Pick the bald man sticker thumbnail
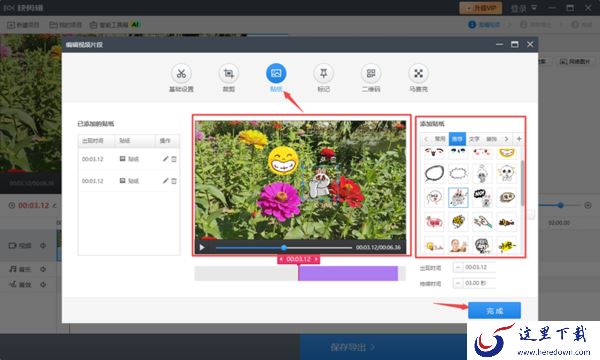This screenshot has width=600, height=360. pos(458,245)
